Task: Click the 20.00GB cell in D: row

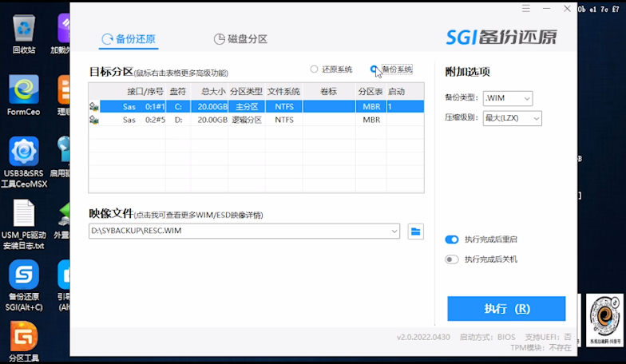Action: click(x=212, y=120)
